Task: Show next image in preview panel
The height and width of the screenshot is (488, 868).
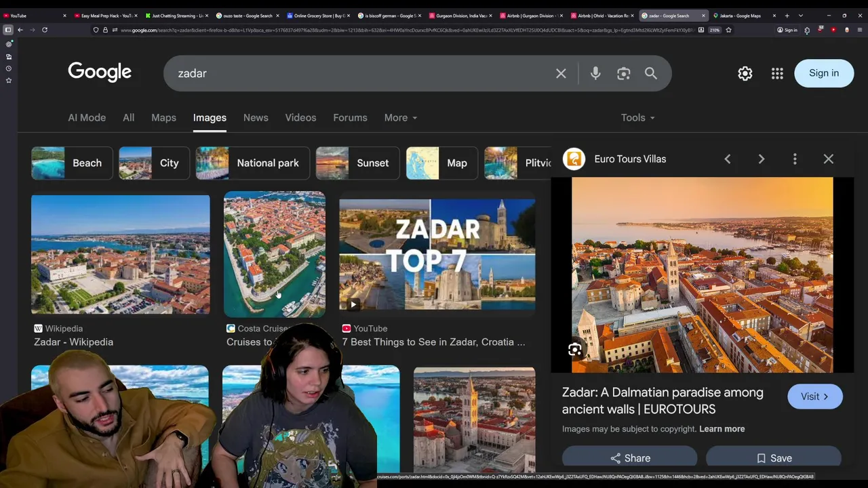Action: coord(761,159)
